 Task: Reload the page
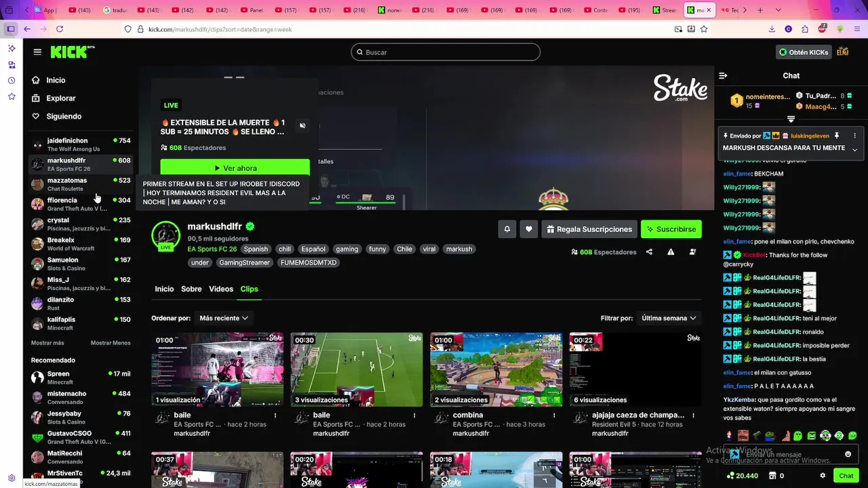click(x=60, y=29)
